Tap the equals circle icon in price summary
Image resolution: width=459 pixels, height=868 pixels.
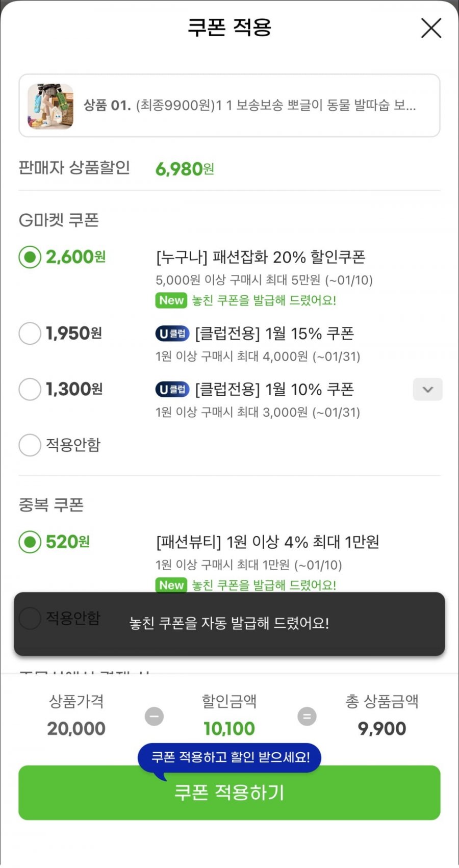click(307, 716)
